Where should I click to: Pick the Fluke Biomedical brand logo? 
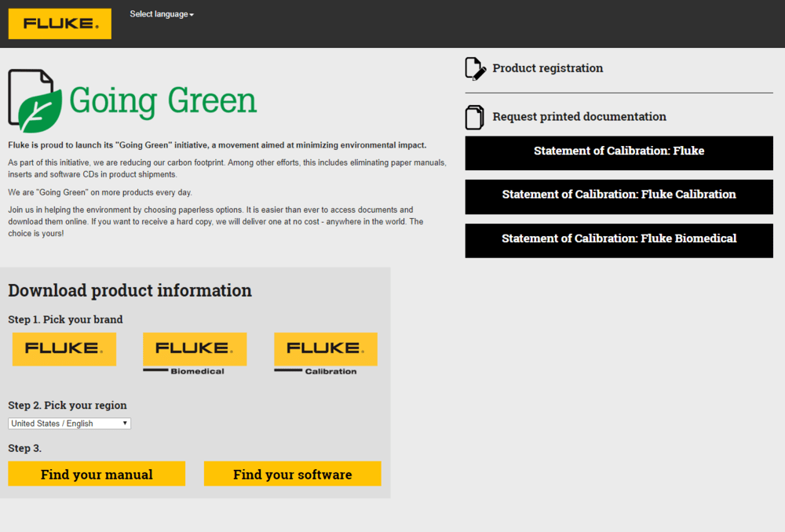point(195,354)
